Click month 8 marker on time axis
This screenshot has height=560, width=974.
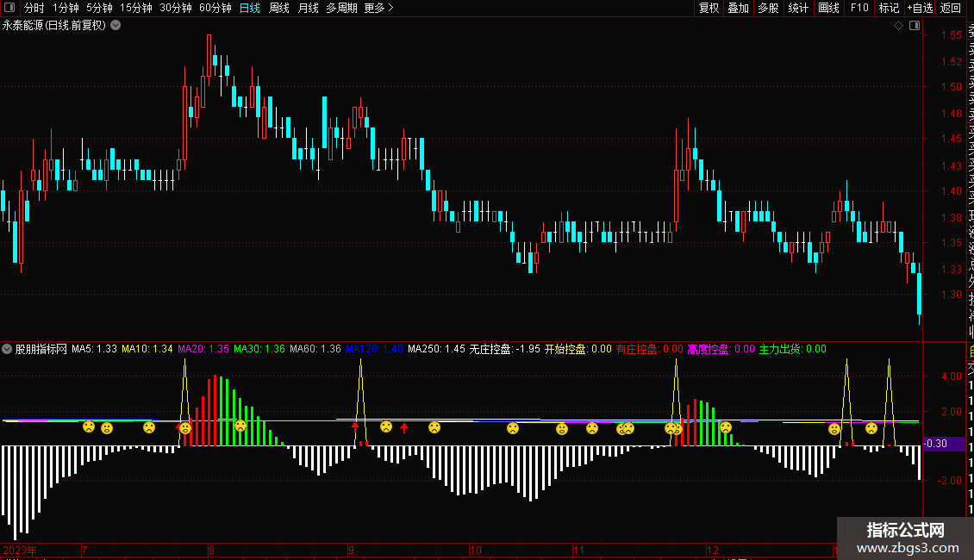pyautogui.click(x=212, y=551)
